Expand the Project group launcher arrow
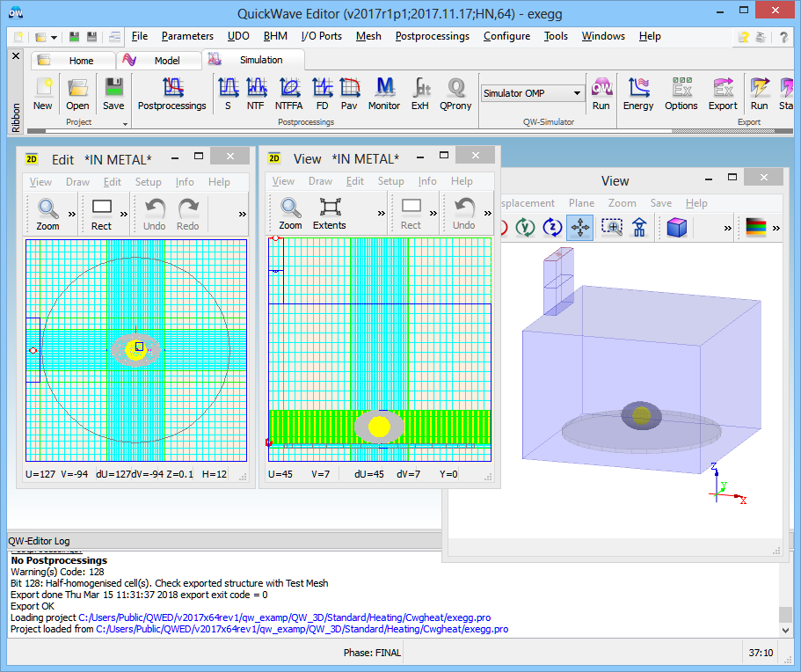This screenshot has width=801, height=672. pos(125,123)
